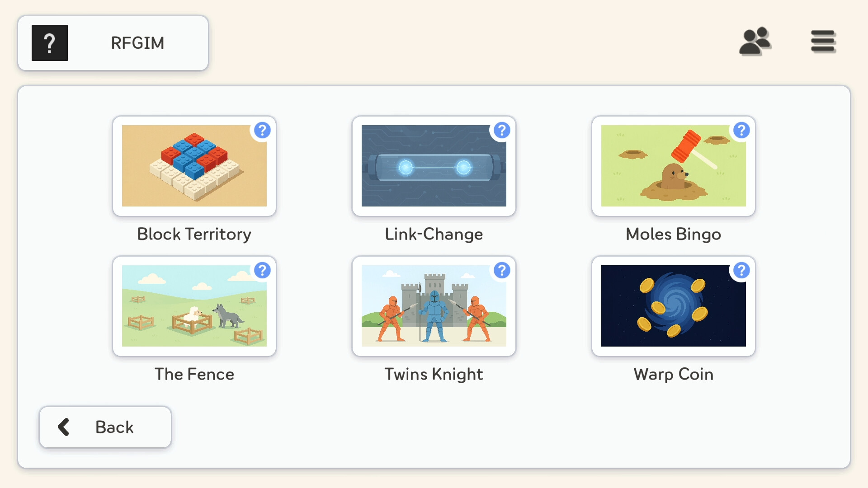The height and width of the screenshot is (488, 868).
Task: Open the help badge on Moles Bingo
Action: click(x=741, y=130)
